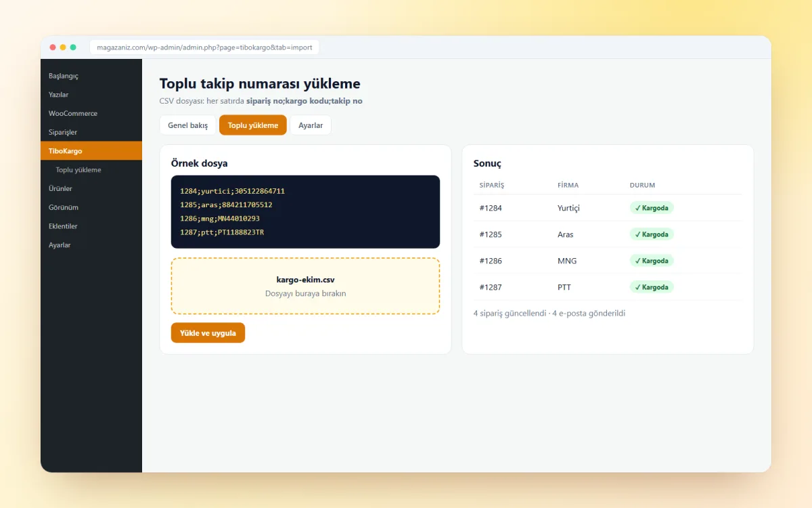
Task: Click order #1284 in results
Action: point(491,208)
